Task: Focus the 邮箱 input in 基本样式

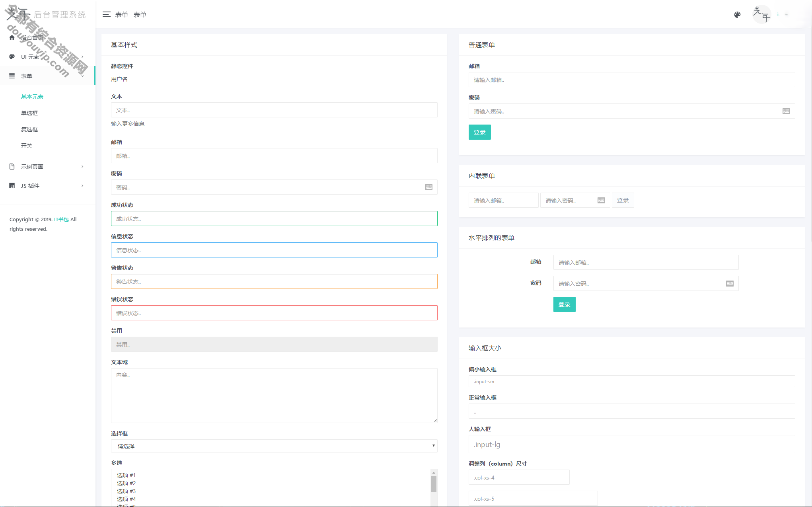Action: (x=274, y=156)
